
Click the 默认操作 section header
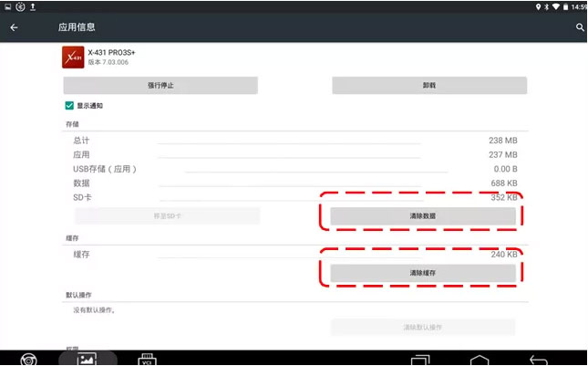pos(78,295)
